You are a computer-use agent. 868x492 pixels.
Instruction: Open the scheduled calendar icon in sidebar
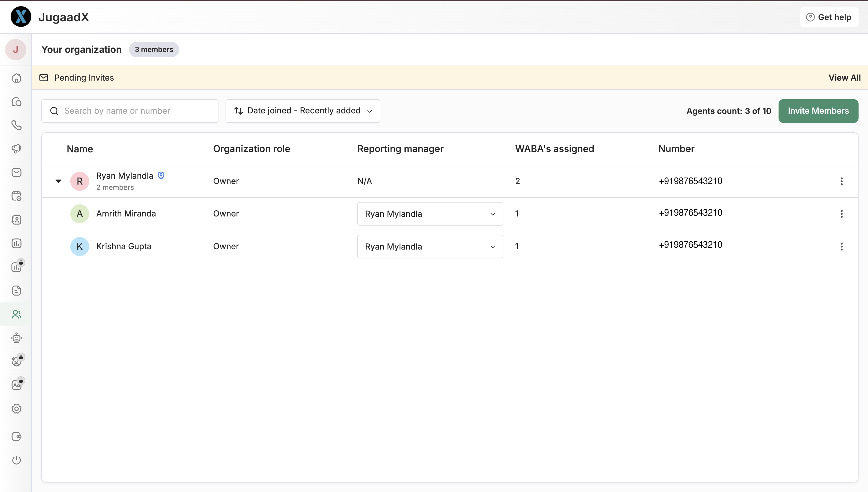point(16,196)
